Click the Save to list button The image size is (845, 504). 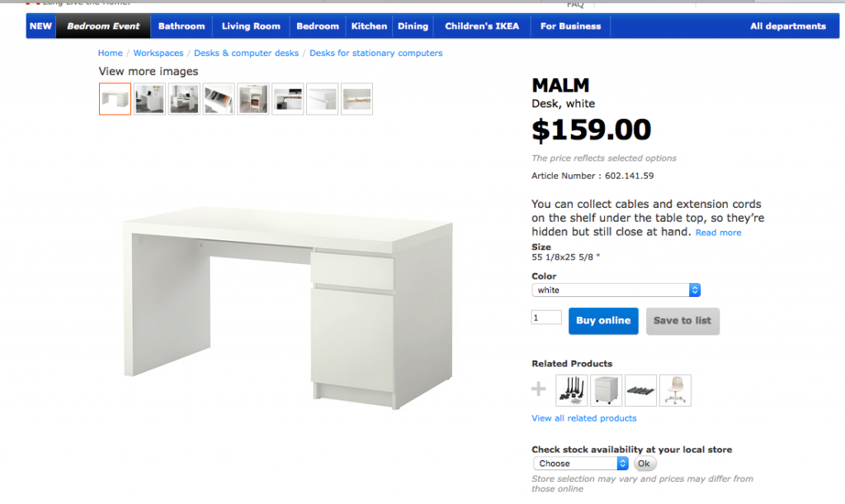point(682,321)
